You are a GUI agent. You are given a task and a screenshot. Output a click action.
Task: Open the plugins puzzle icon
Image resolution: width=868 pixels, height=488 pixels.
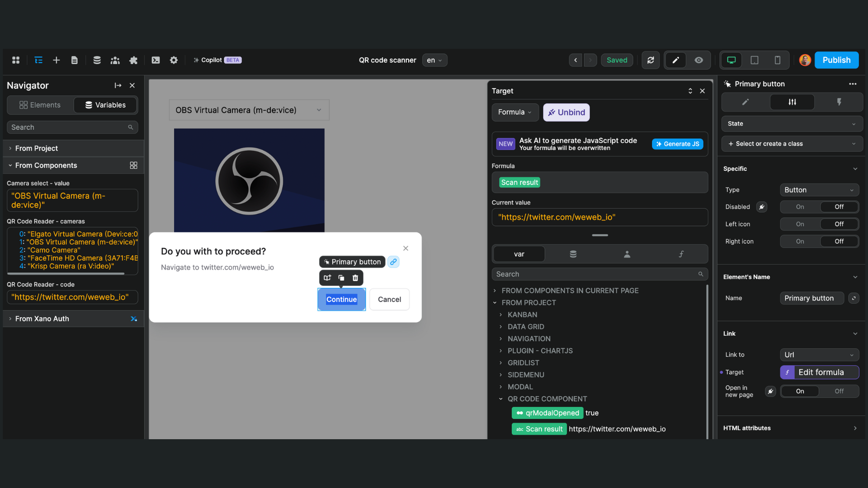pos(133,60)
